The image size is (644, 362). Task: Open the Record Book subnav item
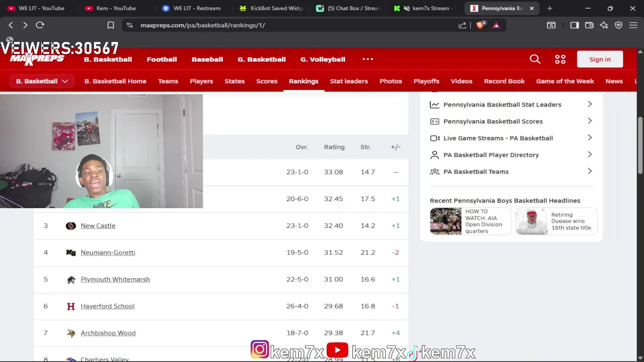click(x=504, y=81)
